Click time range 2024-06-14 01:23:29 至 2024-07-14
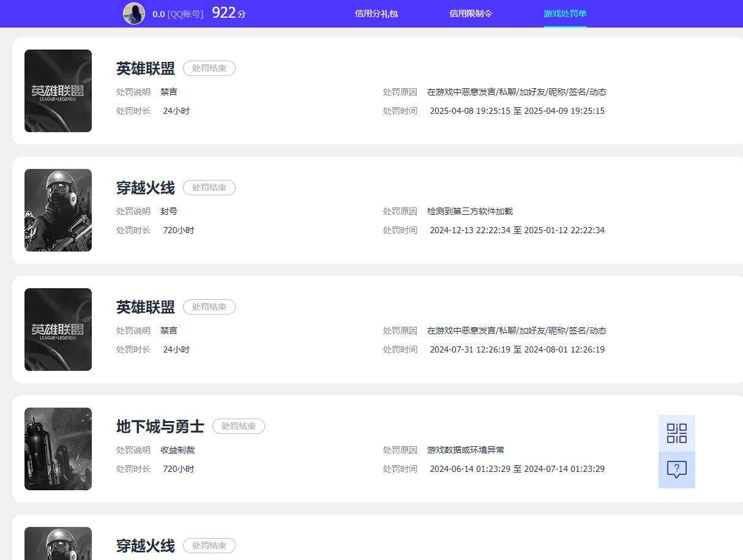Screen dimensions: 743x560 (x=517, y=469)
